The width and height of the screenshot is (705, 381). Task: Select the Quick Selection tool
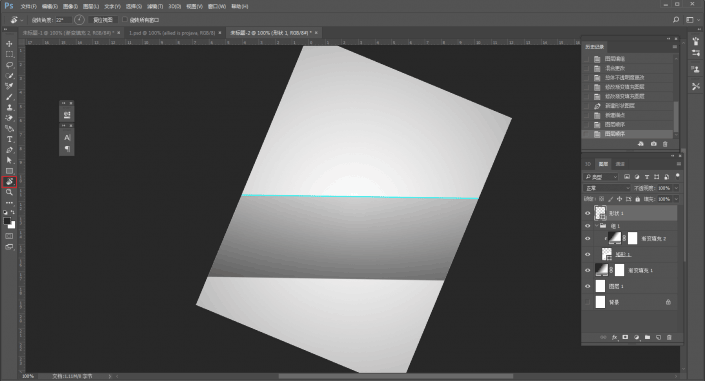9,76
